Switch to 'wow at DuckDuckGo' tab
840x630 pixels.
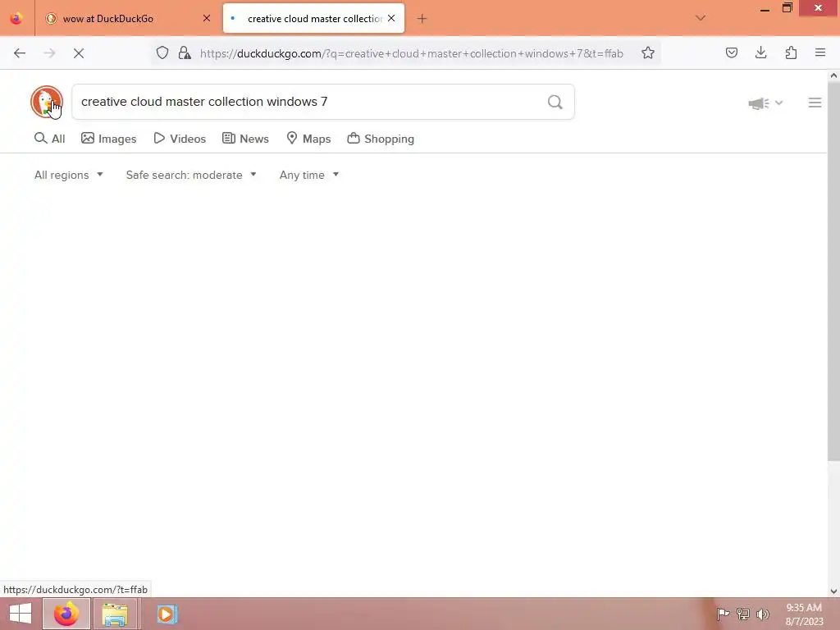(x=127, y=18)
